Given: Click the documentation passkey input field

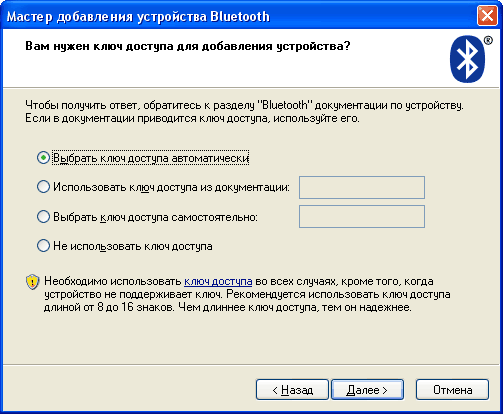Looking at the screenshot, I should tap(362, 187).
